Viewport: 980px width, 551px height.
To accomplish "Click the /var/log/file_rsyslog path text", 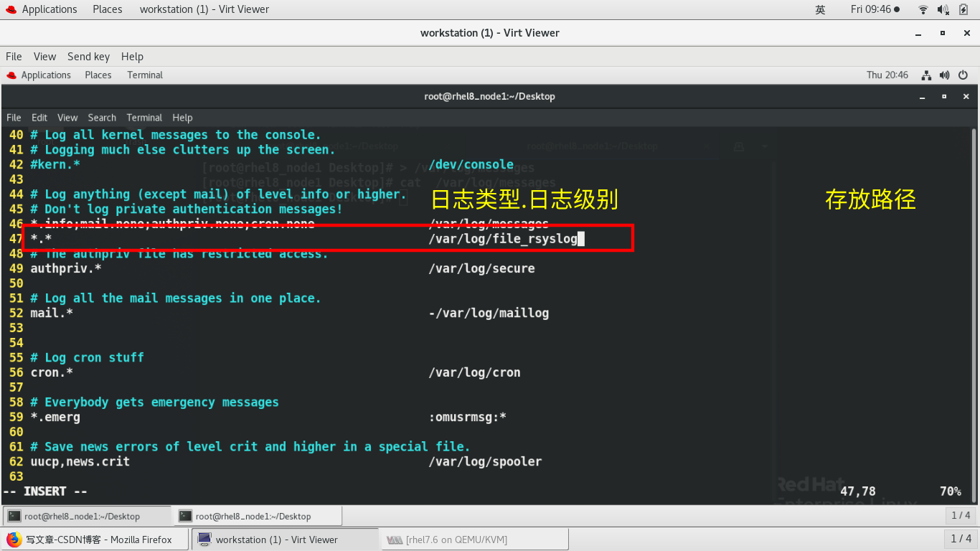I will pyautogui.click(x=502, y=239).
